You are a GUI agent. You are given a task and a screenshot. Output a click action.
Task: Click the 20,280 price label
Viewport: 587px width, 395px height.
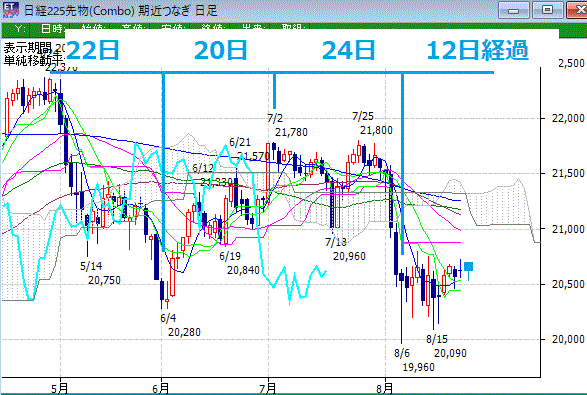tap(184, 332)
